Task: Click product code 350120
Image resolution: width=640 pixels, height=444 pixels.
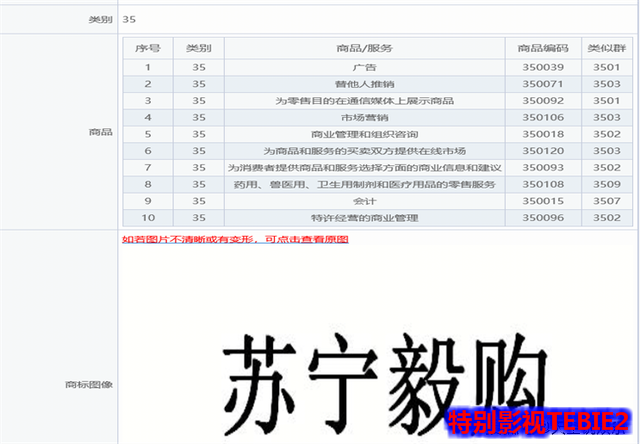Action: pos(543,151)
